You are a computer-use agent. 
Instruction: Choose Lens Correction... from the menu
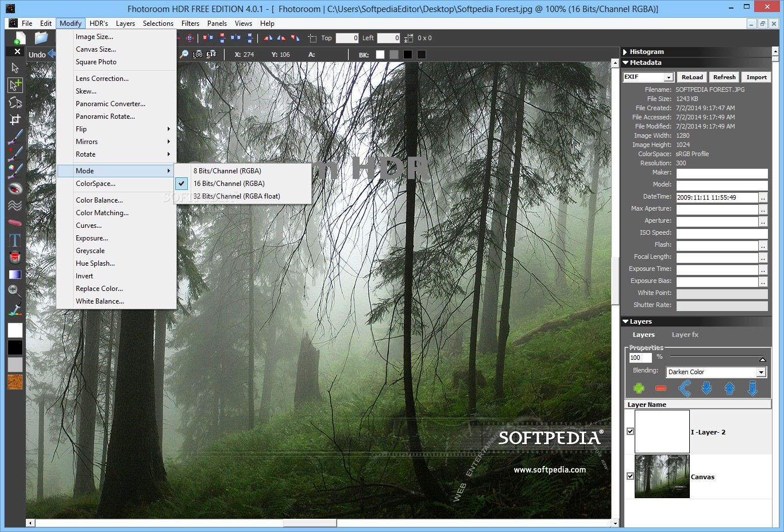click(x=117, y=79)
